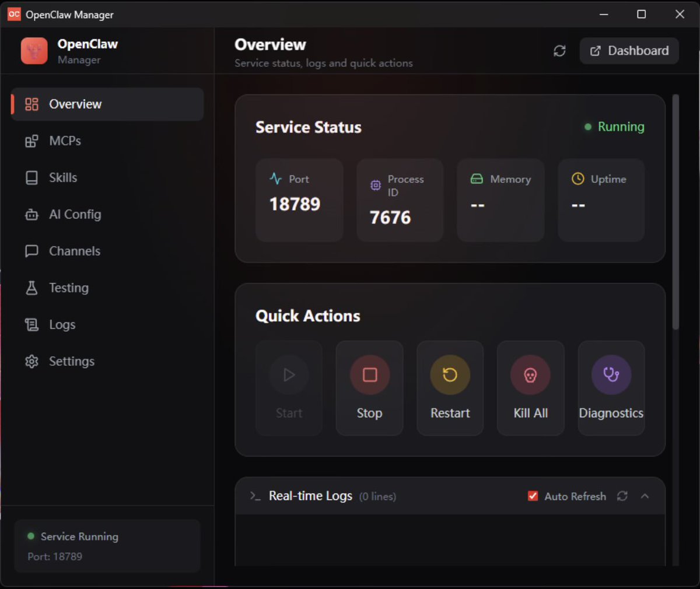Image resolution: width=700 pixels, height=589 pixels.
Task: Click the Real-time Logs title
Action: pos(310,496)
